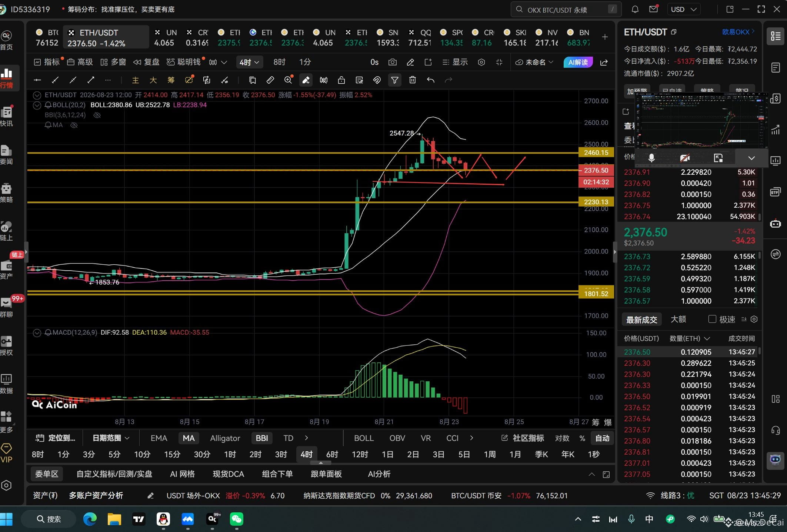Switch to the 1日 timeframe tab
The width and height of the screenshot is (787, 532).
pos(387,454)
